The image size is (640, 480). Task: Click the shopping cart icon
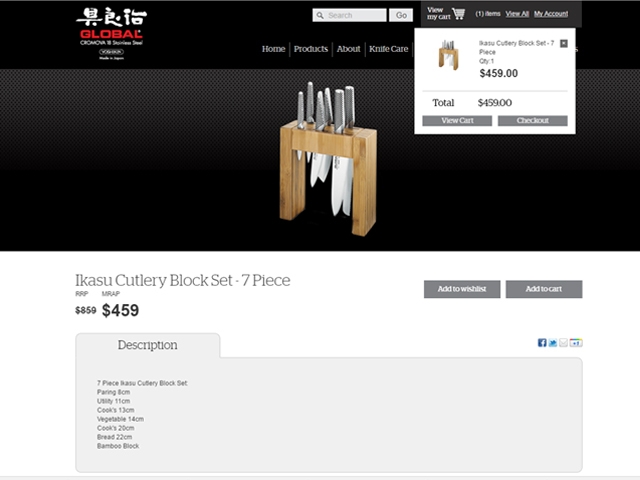pyautogui.click(x=458, y=13)
